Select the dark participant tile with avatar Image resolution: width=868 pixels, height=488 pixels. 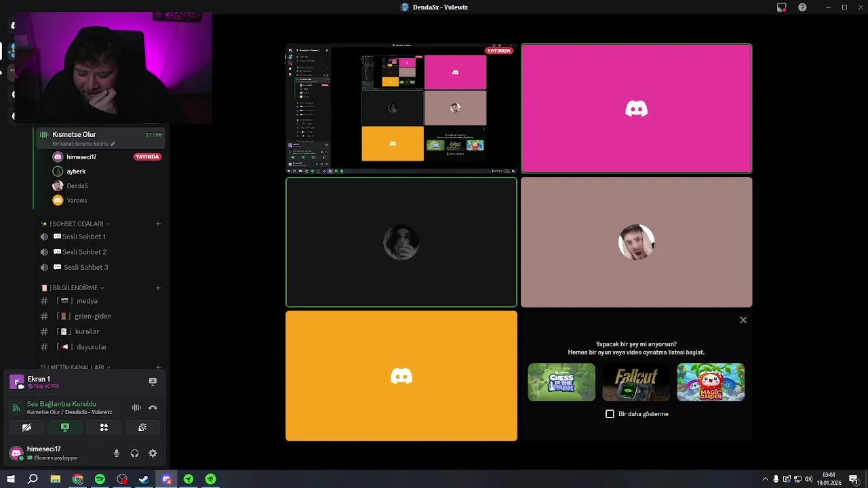pos(401,242)
